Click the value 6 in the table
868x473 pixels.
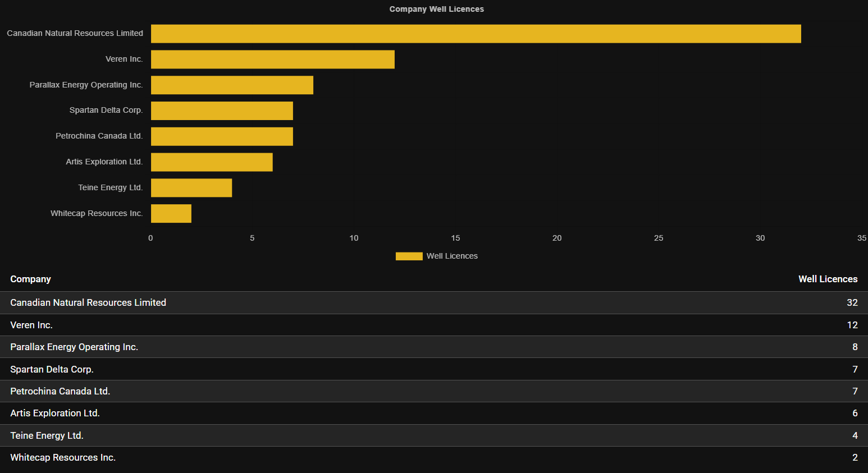pos(855,413)
